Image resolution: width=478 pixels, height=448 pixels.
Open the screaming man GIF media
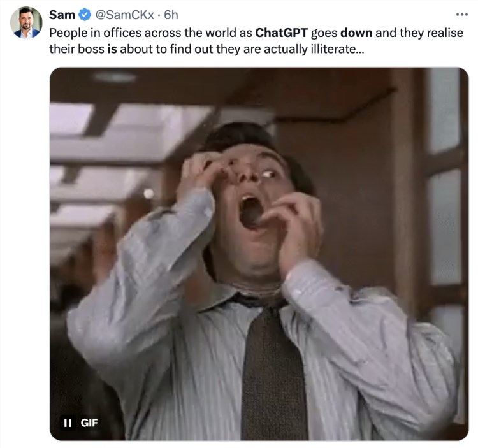pyautogui.click(x=258, y=255)
